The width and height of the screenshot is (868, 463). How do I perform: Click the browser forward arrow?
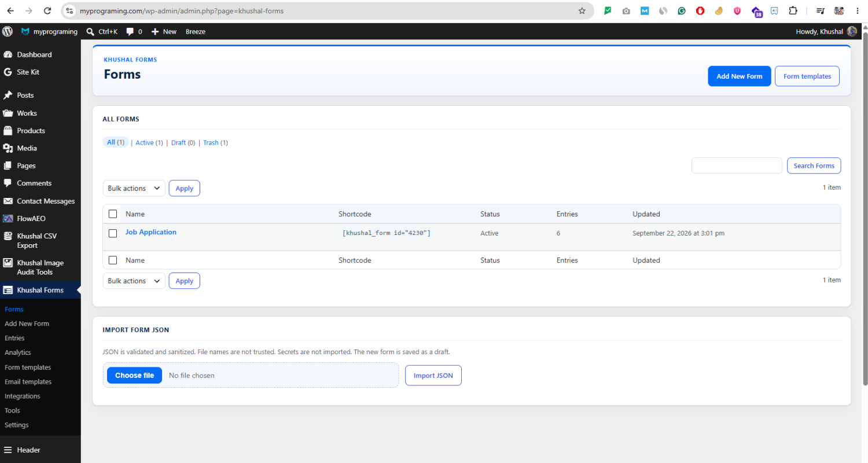click(x=29, y=10)
